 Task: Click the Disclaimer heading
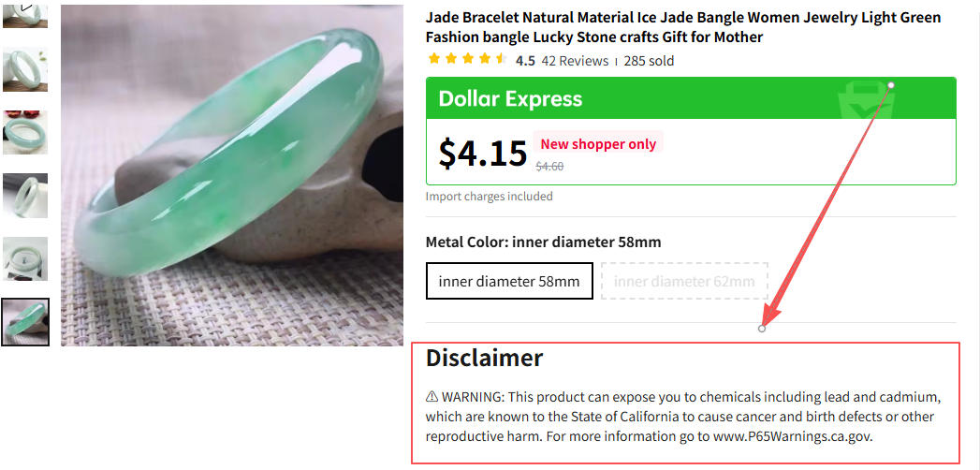(x=484, y=358)
